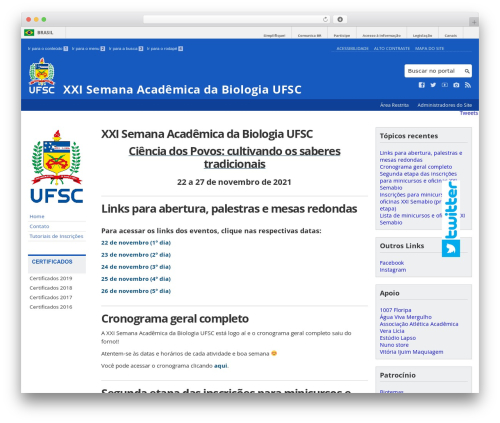Click the Ir para o menu skip link
The width and height of the screenshot is (500, 423).
(88, 49)
